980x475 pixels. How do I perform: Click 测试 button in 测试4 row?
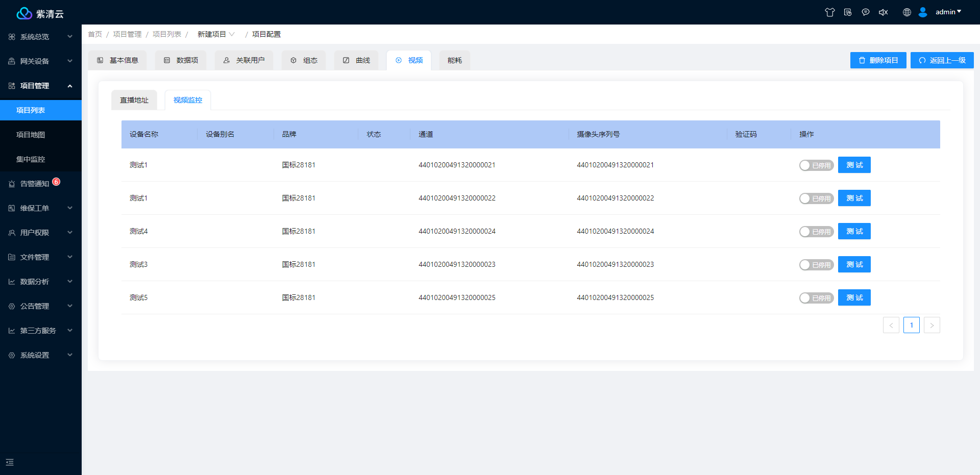point(854,231)
